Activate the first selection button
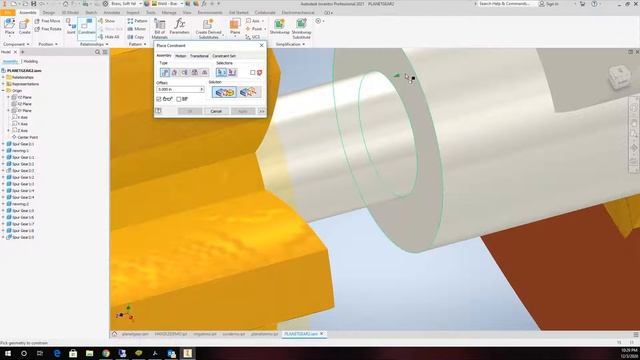Image resolution: width=640 pixels, height=360 pixels. [x=221, y=72]
